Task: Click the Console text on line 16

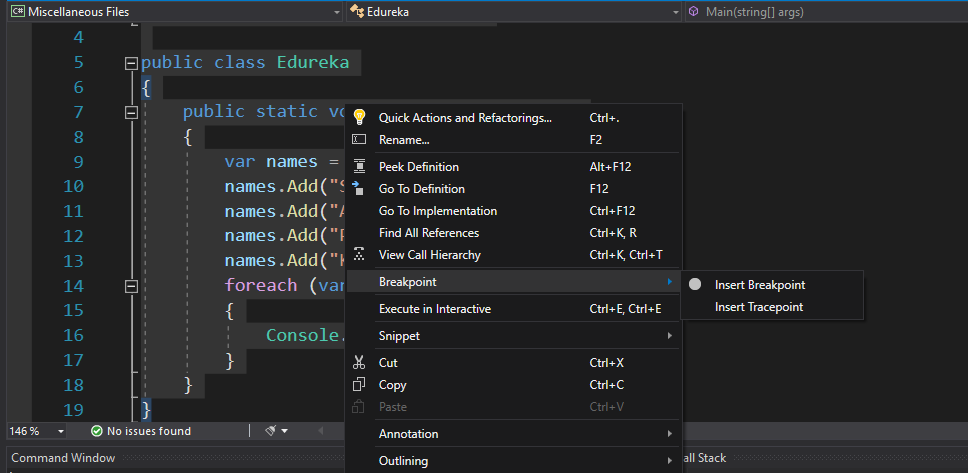Action: (302, 335)
